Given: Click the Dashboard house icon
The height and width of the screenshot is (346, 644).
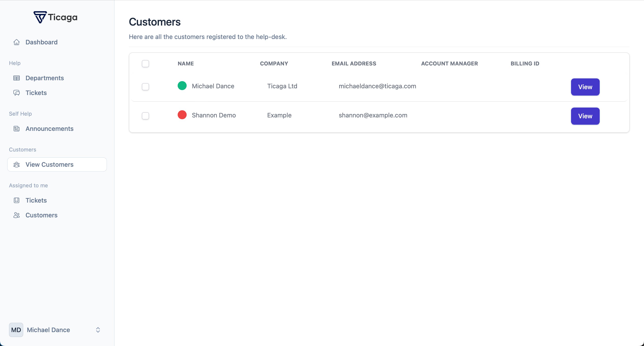Looking at the screenshot, I should pyautogui.click(x=17, y=42).
